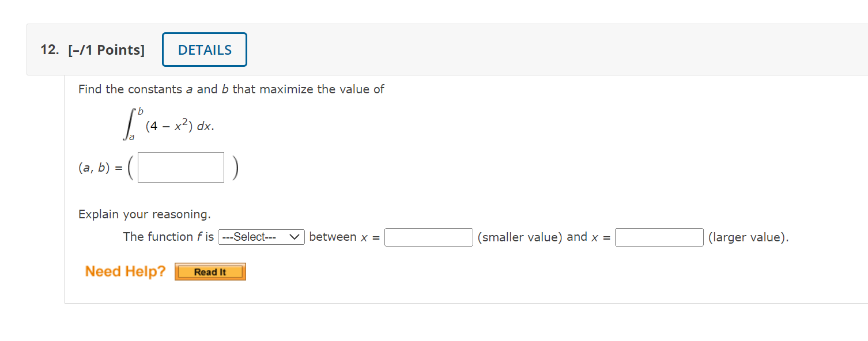868x341 pixels.
Task: Select the Need Help? label
Action: (x=125, y=271)
